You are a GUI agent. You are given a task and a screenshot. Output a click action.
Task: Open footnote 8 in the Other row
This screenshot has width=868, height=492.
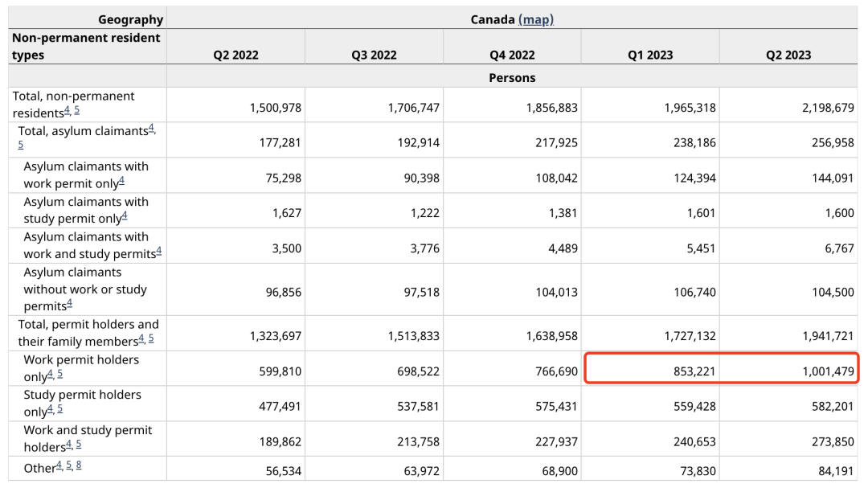pos(79,465)
